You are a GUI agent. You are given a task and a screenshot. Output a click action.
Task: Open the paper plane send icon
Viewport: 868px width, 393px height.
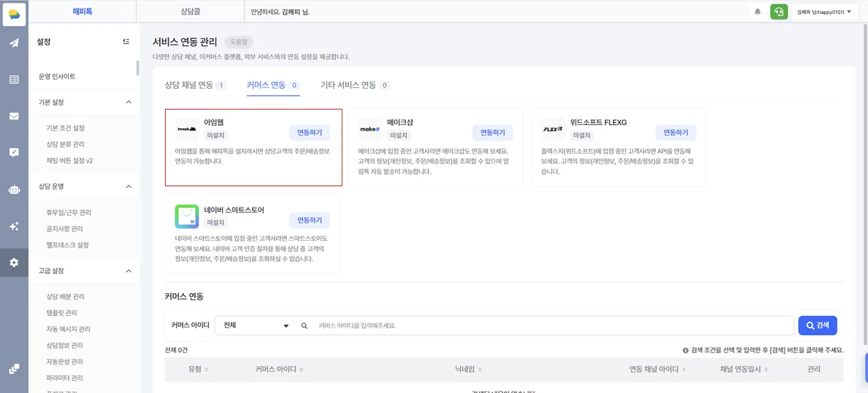pyautogui.click(x=14, y=43)
